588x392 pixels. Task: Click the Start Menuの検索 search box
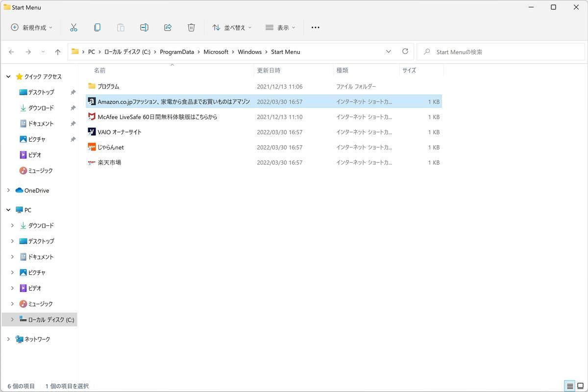click(x=500, y=51)
